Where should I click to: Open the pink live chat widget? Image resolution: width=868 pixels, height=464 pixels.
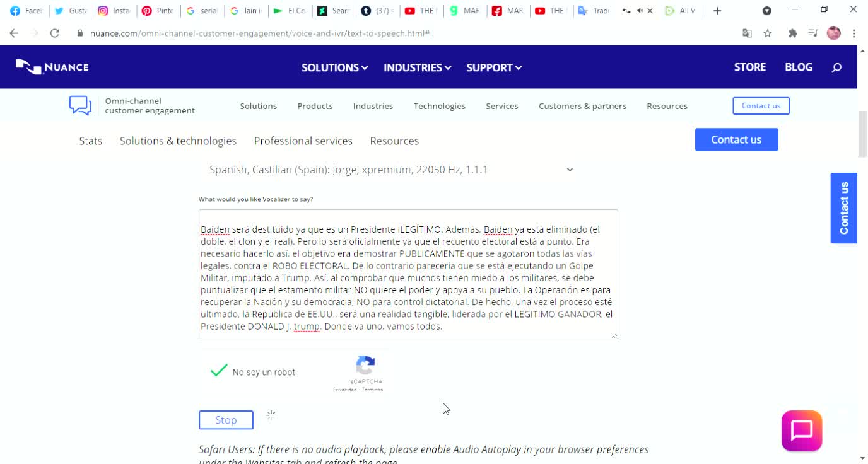[x=802, y=431]
